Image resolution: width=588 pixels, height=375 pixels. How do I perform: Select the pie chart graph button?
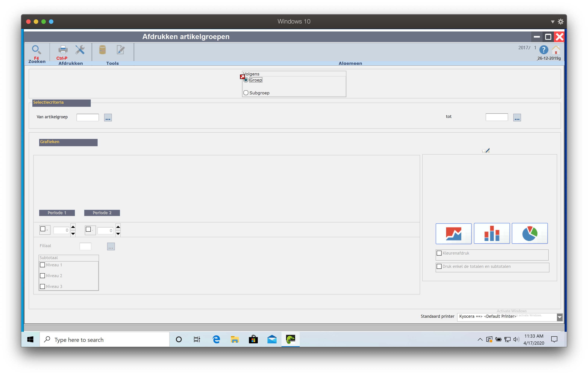click(530, 233)
